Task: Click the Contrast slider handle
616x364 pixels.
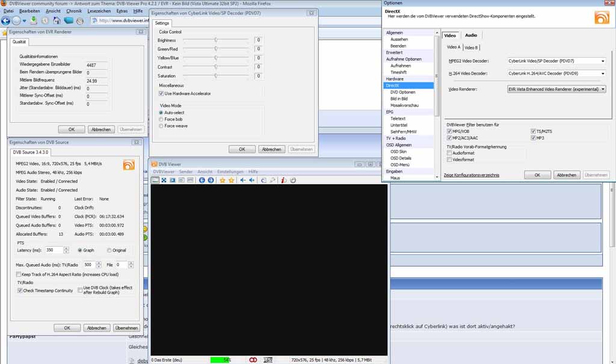Action: coord(216,67)
